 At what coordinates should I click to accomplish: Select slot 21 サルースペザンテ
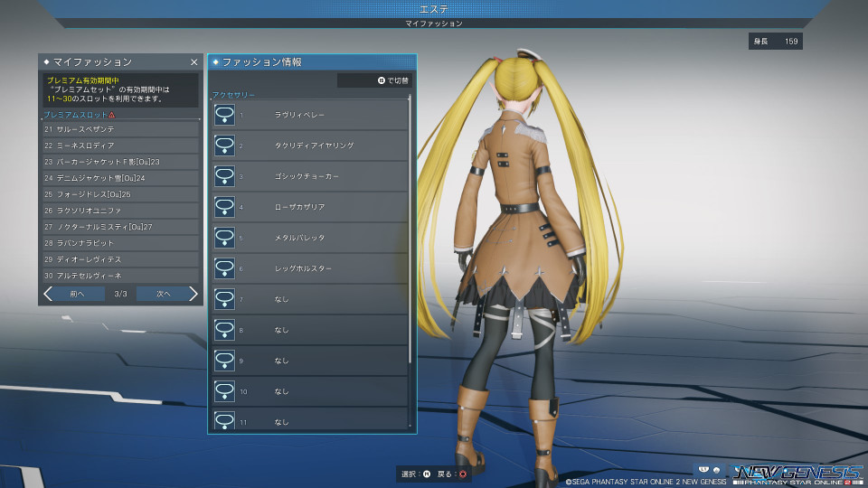(x=120, y=129)
